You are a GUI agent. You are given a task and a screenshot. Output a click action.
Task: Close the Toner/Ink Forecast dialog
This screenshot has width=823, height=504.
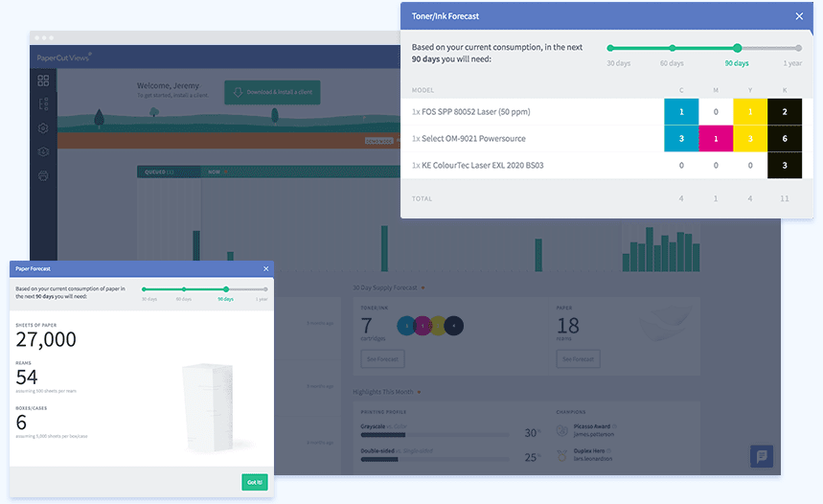[x=799, y=16]
